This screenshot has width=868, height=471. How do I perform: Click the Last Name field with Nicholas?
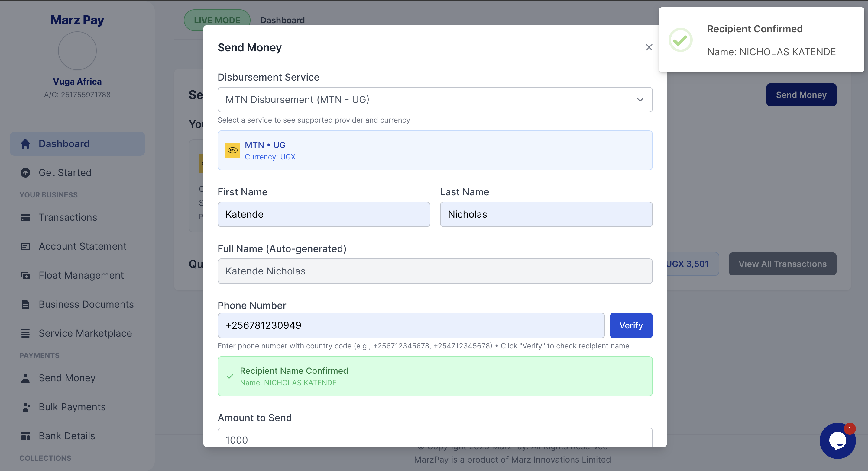[x=546, y=214]
